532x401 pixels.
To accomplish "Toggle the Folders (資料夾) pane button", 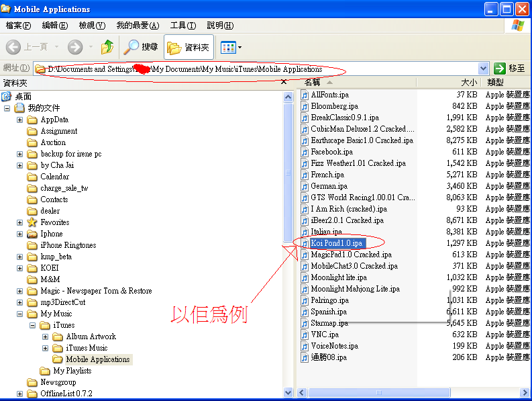I will [189, 47].
